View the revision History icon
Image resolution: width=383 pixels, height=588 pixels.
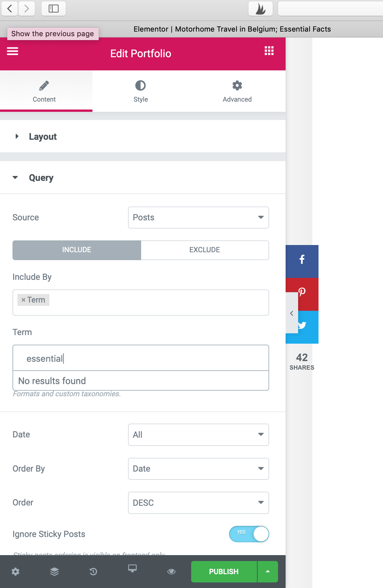click(x=93, y=572)
